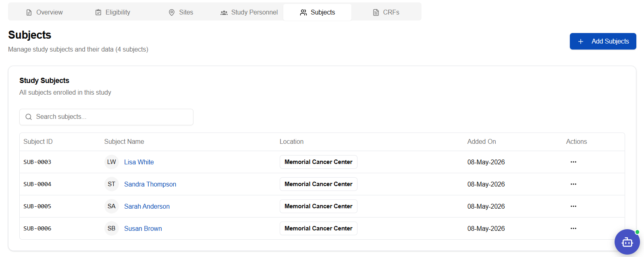Image resolution: width=644 pixels, height=257 pixels.
Task: Open Sarah Anderson's subject profile
Action: [147, 206]
